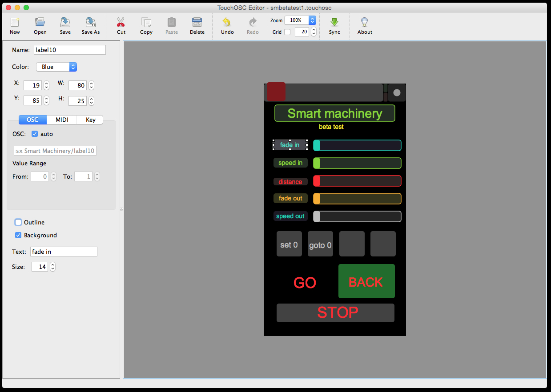This screenshot has width=551, height=392.
Task: Click the Size field showing 14
Action: coord(40,267)
